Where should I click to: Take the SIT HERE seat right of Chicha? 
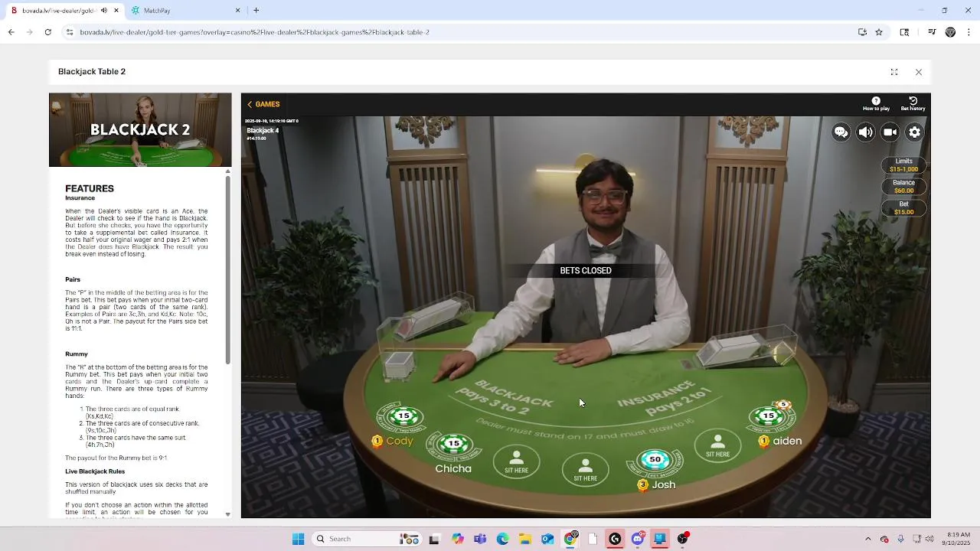[x=516, y=462]
